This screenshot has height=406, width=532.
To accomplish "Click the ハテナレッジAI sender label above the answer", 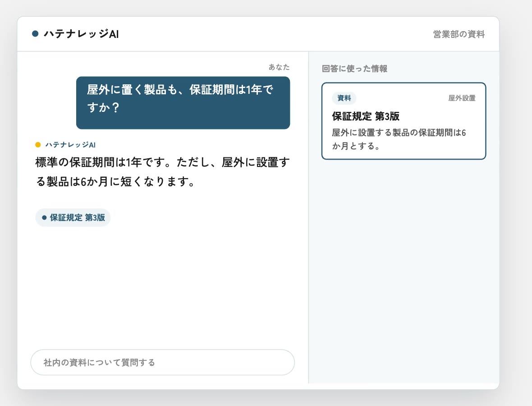I will click(70, 145).
